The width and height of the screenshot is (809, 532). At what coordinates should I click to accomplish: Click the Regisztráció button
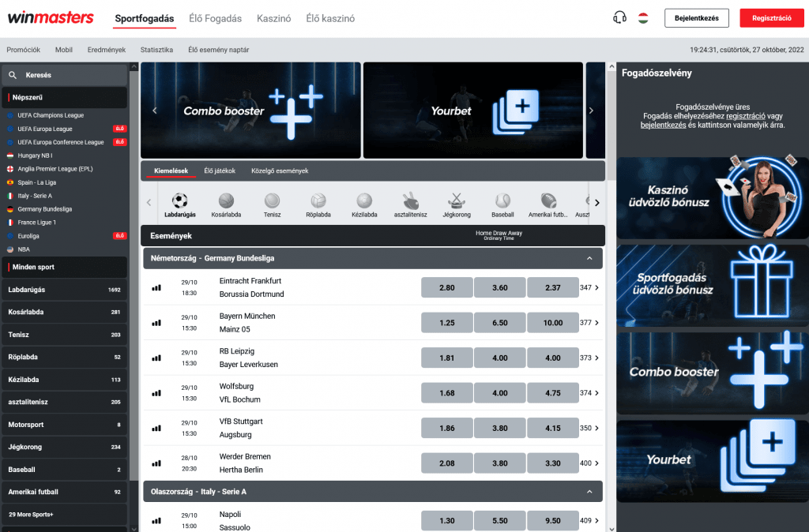(772, 18)
